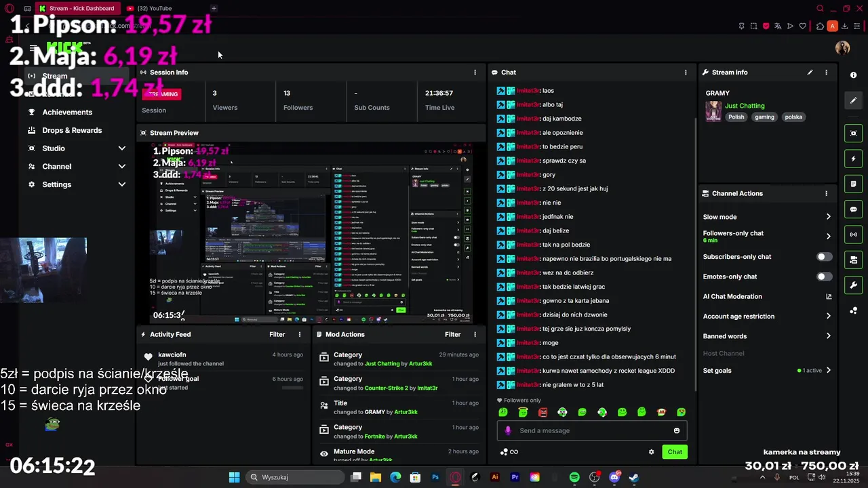The height and width of the screenshot is (488, 868).
Task: Open Activity Feed Filter dropdown
Action: [x=277, y=334]
